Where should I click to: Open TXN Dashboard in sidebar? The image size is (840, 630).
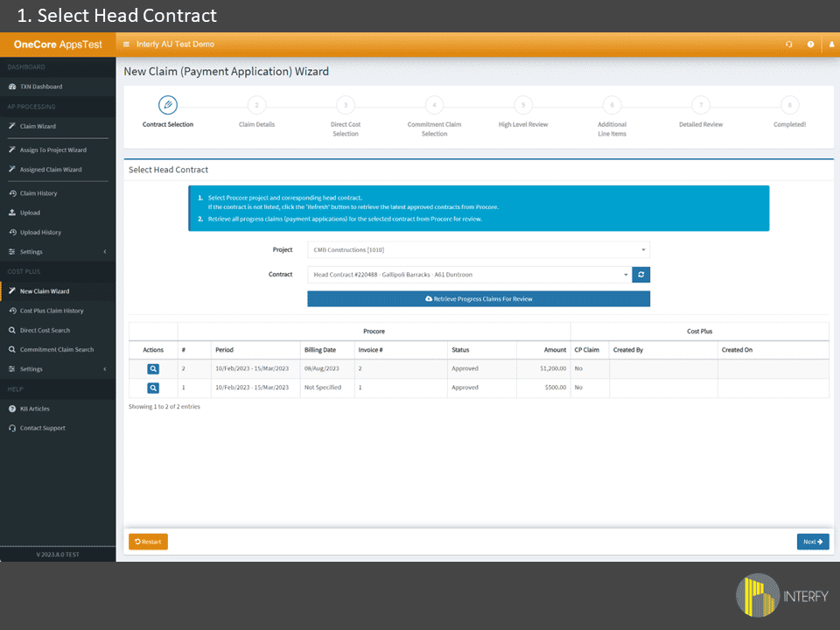coord(41,87)
